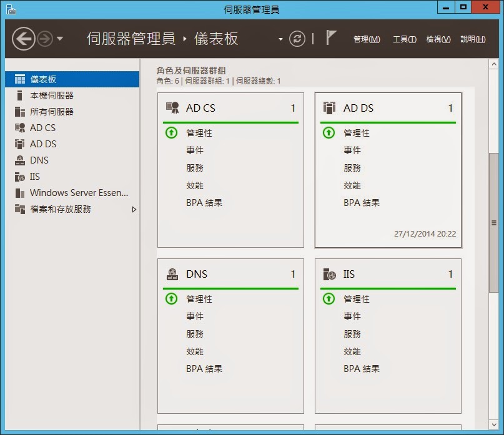Click the IIS tile header icon
Viewport: 504px width, 435px height.
(x=330, y=274)
